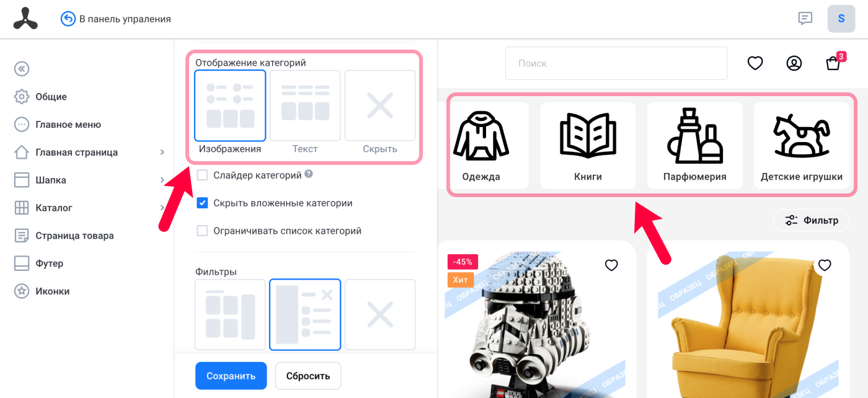Open the wishlist heart in store header
The width and height of the screenshot is (868, 398).
[x=755, y=63]
